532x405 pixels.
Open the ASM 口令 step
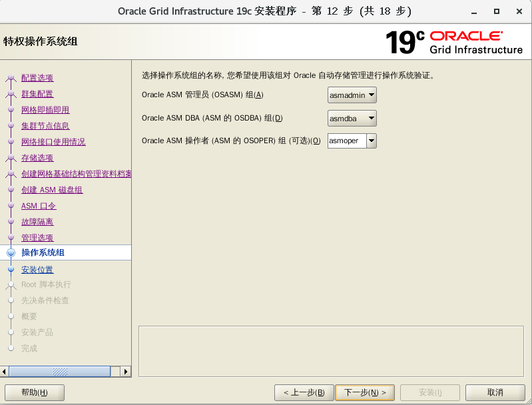[39, 206]
